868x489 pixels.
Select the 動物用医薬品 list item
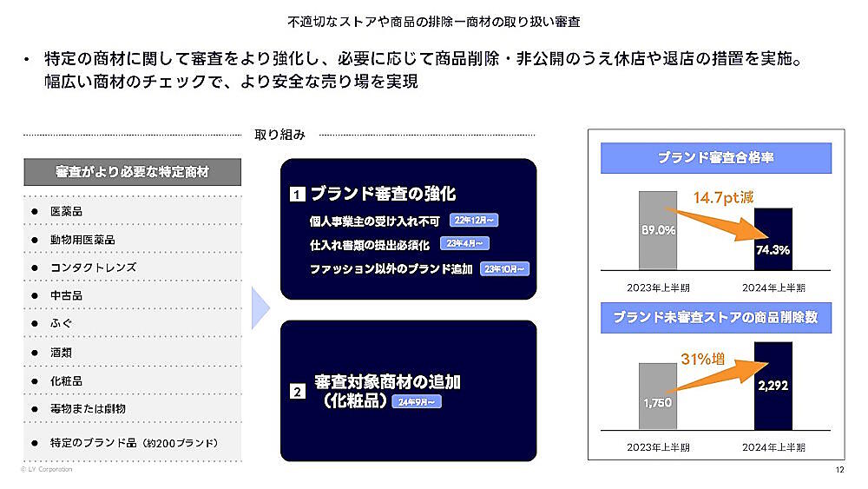82,240
